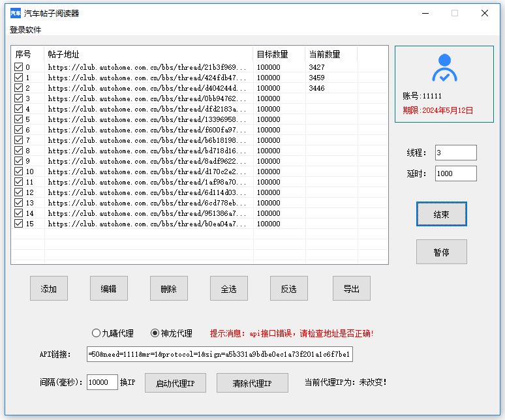
Task: Click the app logo in title bar
Action: pyautogui.click(x=16, y=13)
